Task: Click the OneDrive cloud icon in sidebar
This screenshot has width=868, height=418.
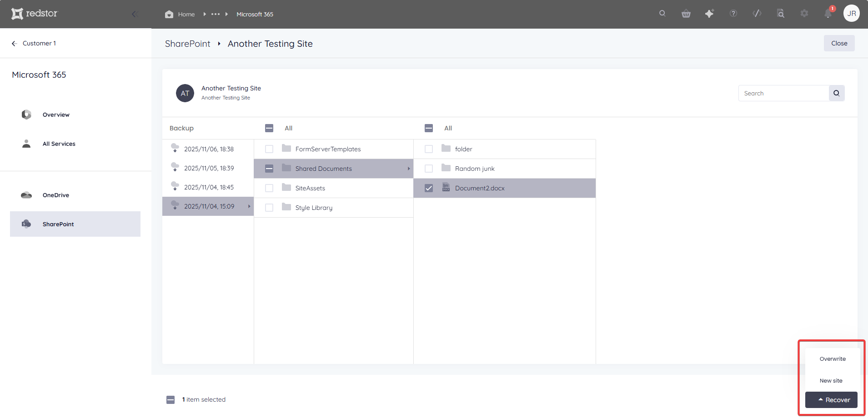Action: (26, 195)
